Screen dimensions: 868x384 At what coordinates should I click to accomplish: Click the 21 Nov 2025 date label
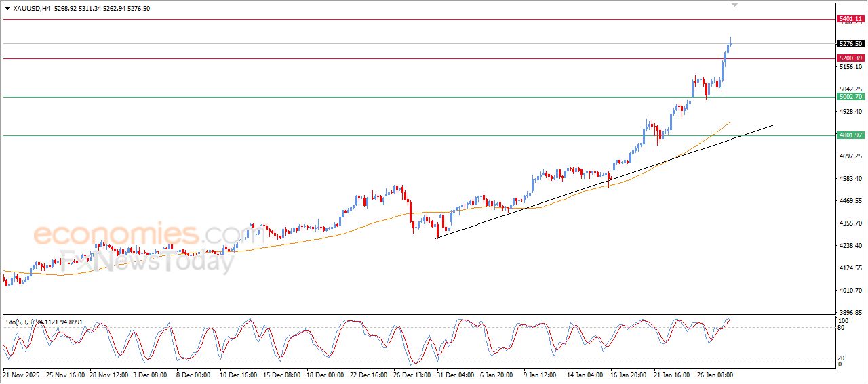pos(21,374)
